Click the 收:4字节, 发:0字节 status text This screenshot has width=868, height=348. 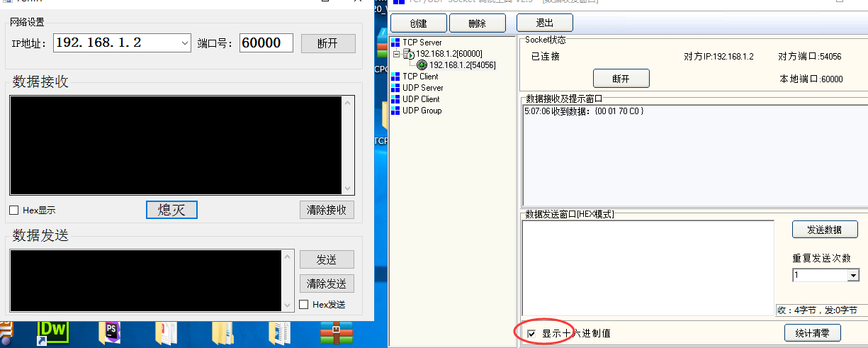tap(817, 310)
